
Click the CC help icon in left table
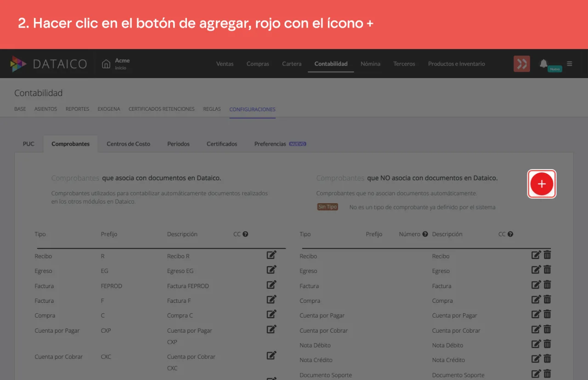click(245, 234)
